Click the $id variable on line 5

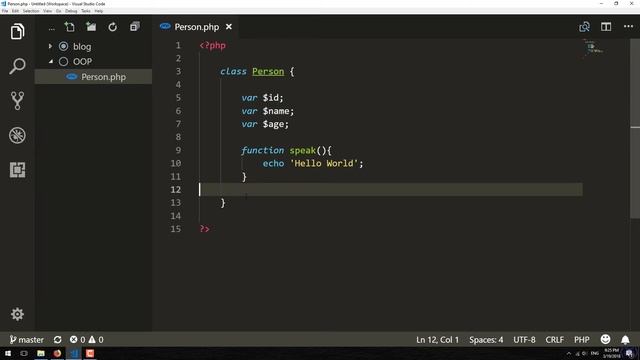click(270, 98)
